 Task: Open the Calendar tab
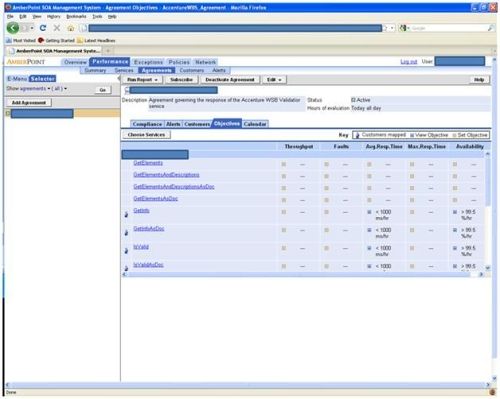(x=255, y=124)
